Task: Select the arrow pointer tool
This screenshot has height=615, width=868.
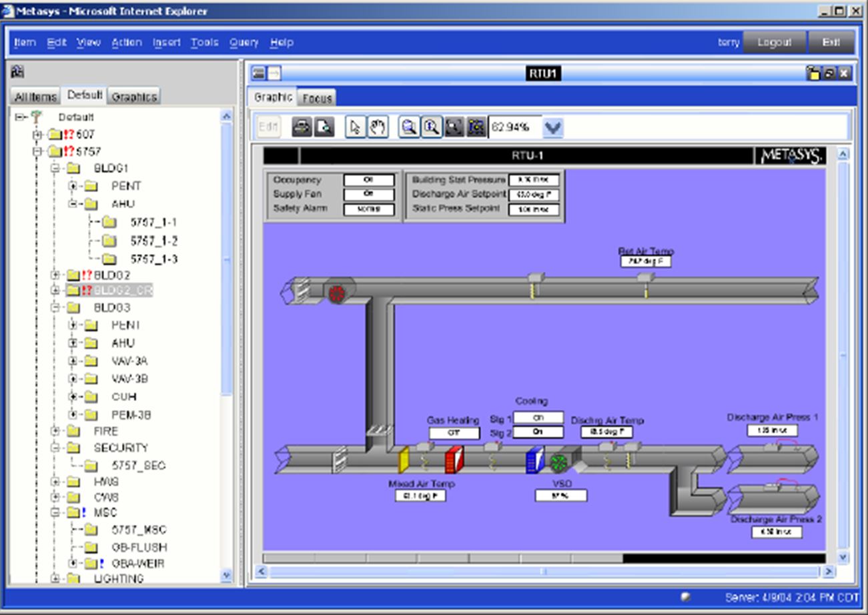Action: click(x=355, y=127)
